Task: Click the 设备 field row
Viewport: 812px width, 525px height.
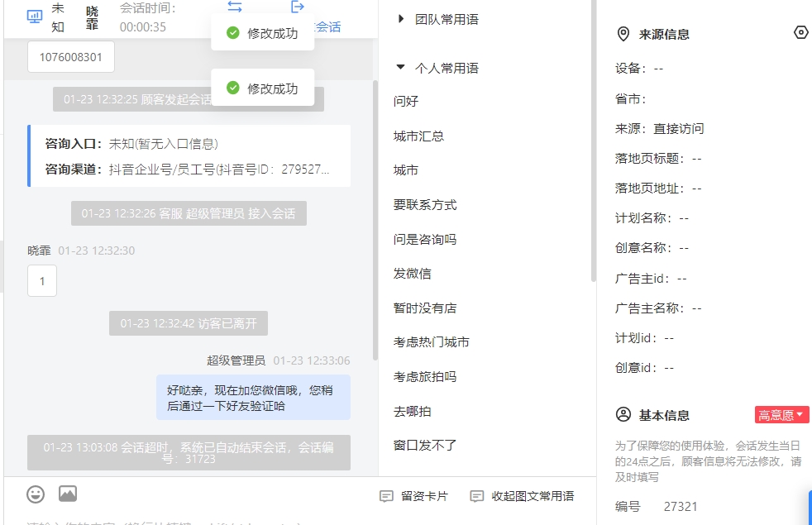Action: pyautogui.click(x=639, y=69)
